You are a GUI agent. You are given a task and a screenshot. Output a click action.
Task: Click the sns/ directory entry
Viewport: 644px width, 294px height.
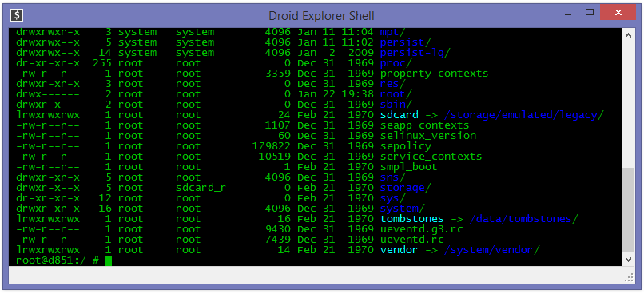(x=393, y=177)
